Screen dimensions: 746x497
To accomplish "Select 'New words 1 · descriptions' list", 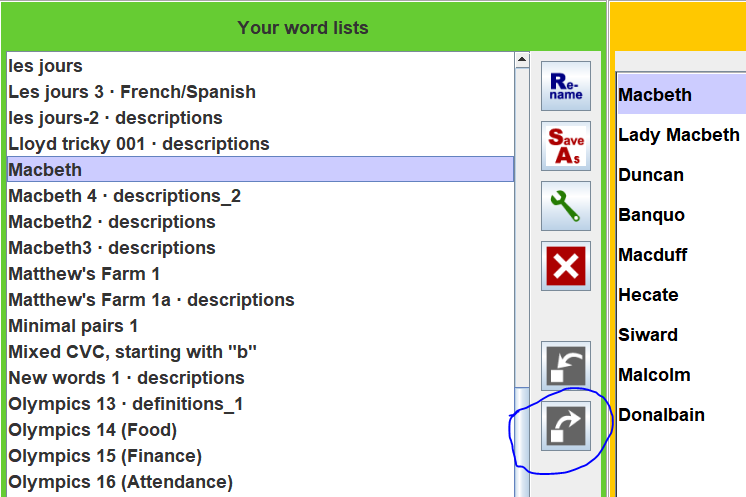I will point(261,378).
